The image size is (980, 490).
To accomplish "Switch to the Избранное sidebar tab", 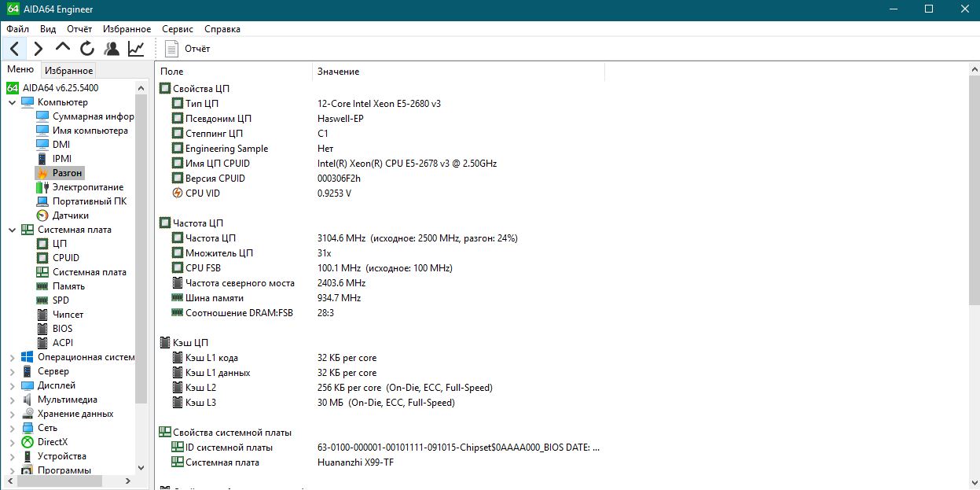I will click(x=68, y=70).
